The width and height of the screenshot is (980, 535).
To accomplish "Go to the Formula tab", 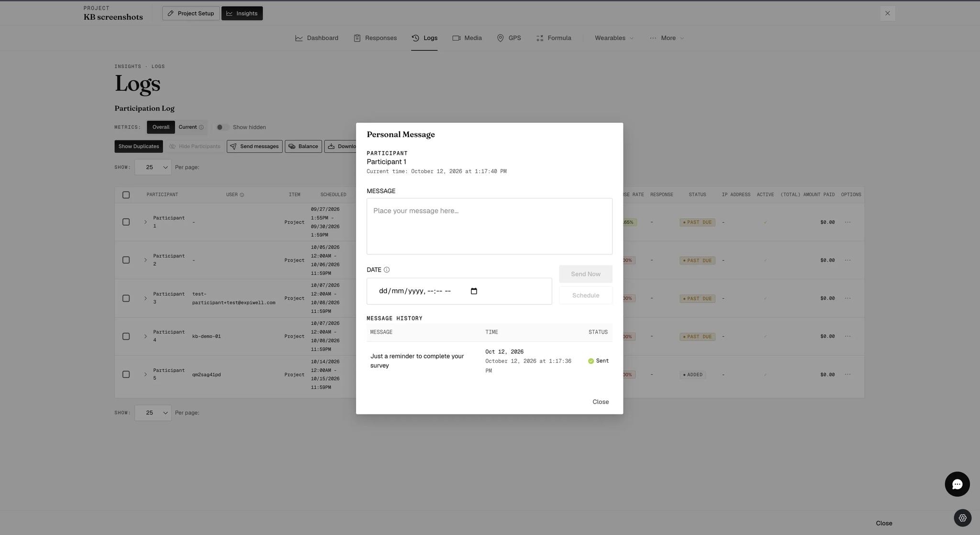I will point(554,38).
